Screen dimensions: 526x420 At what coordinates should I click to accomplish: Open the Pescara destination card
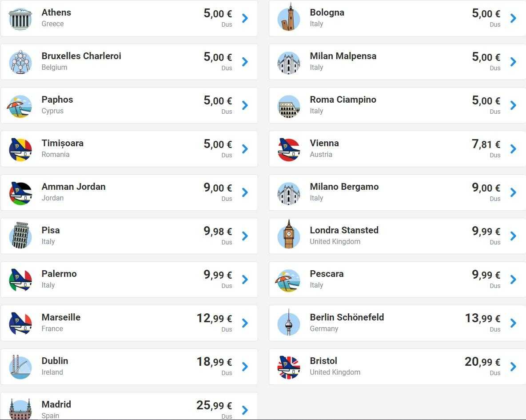(397, 280)
